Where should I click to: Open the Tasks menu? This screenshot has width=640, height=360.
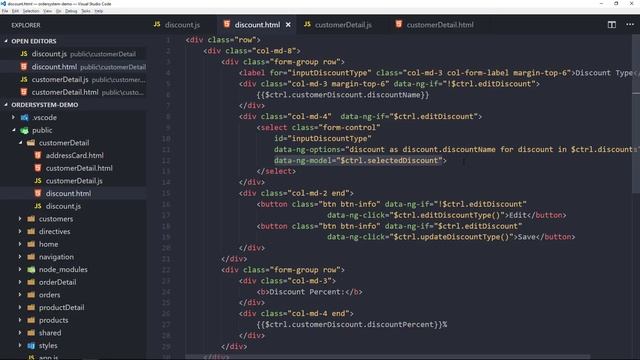tap(86, 11)
